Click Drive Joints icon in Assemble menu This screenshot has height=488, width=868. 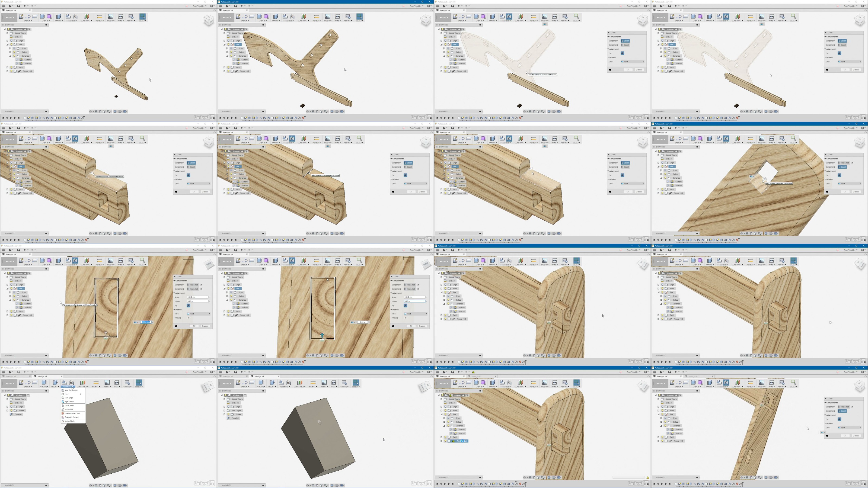pos(63,406)
